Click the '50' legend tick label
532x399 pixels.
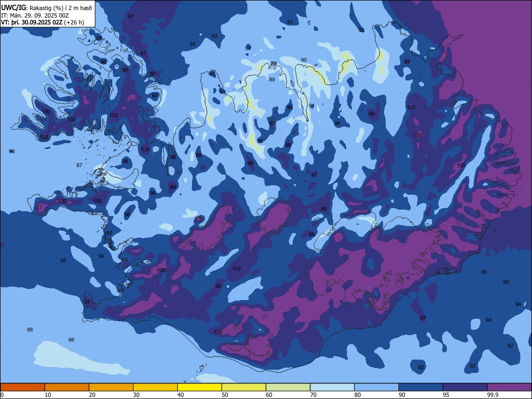coord(225,395)
